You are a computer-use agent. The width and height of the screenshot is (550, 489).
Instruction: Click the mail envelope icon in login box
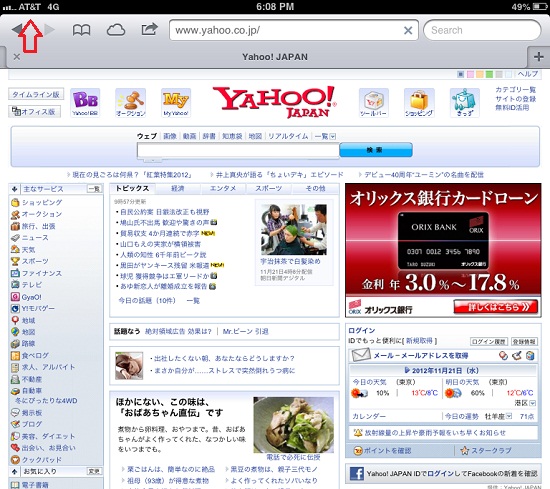click(361, 355)
